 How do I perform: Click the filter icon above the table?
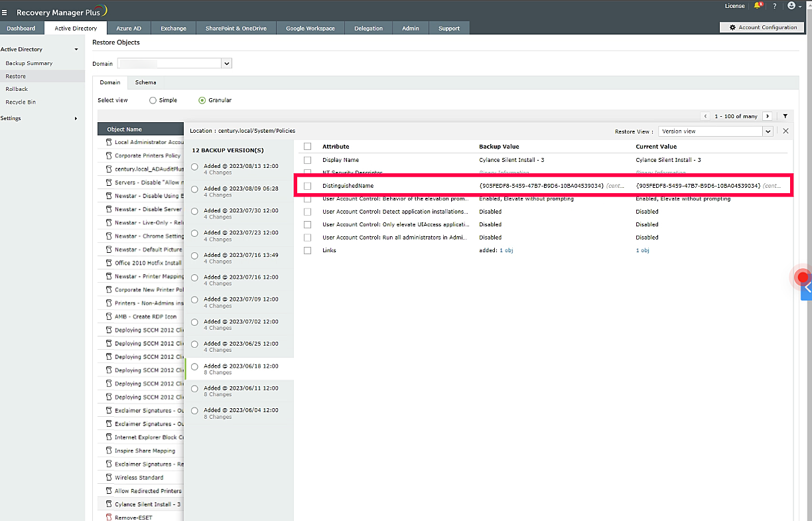click(x=785, y=116)
